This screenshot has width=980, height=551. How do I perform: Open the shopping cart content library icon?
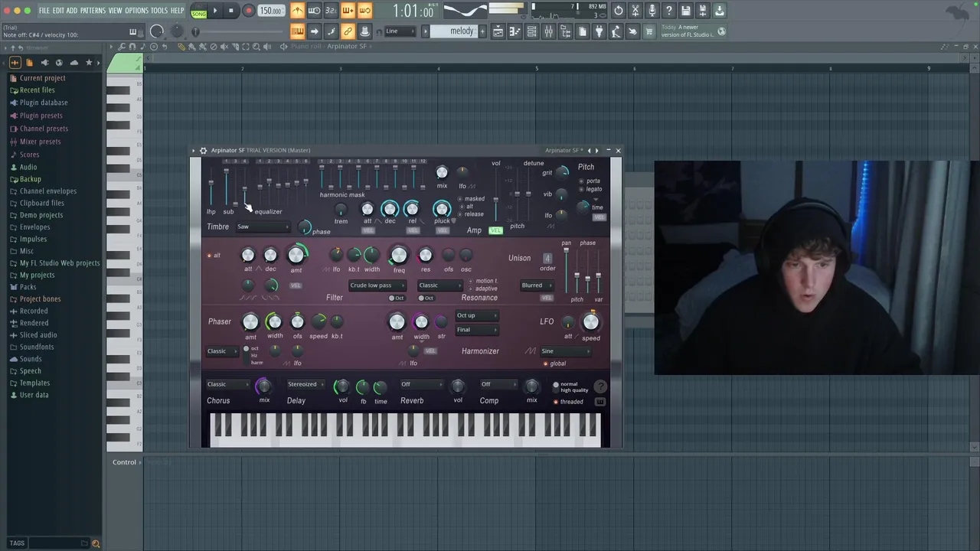tap(649, 31)
